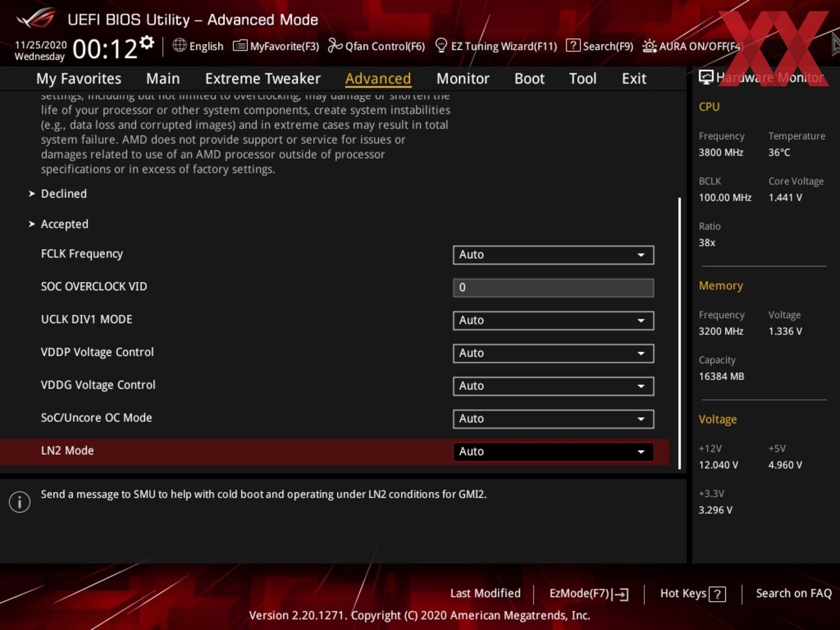Click the globe language icon

click(x=179, y=45)
